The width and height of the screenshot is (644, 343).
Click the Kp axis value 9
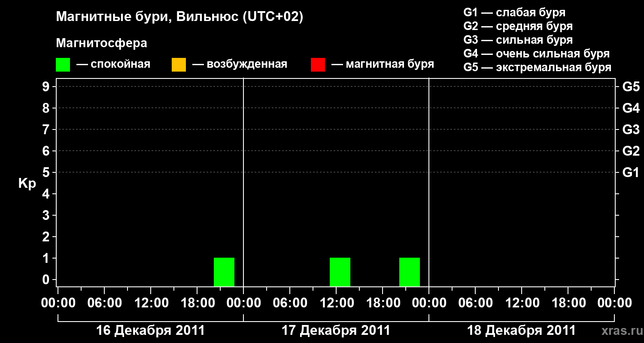pos(47,87)
